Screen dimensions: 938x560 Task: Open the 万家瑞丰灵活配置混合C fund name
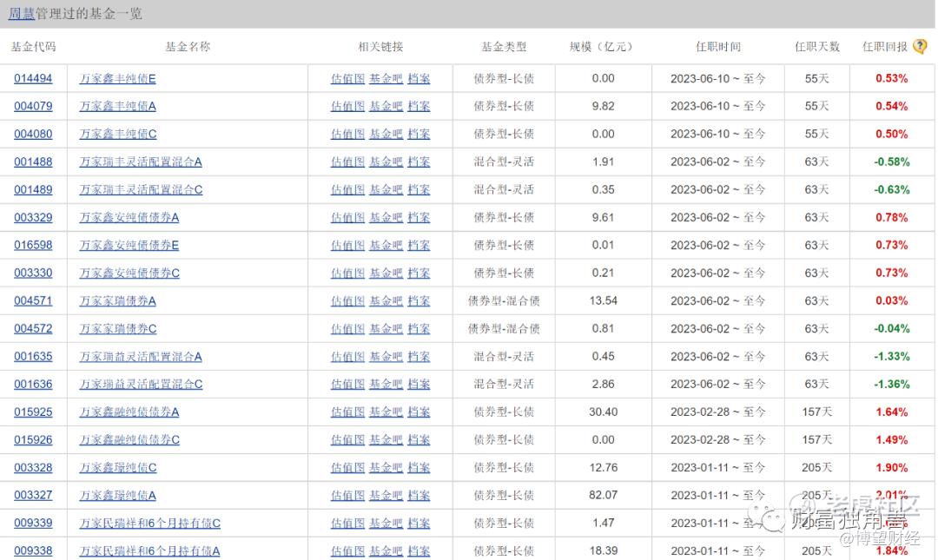tap(142, 189)
